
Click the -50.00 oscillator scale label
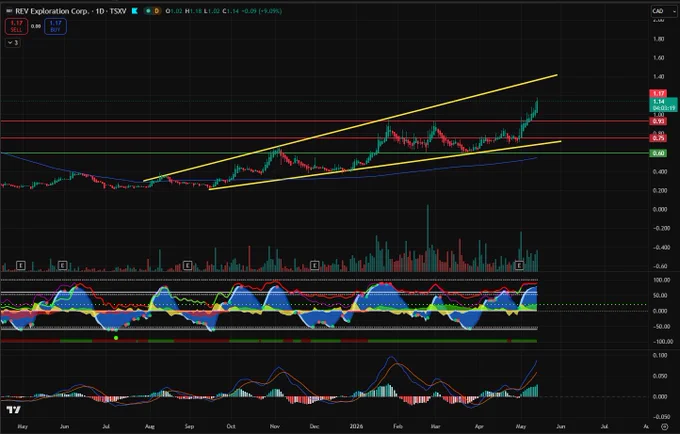pos(661,326)
